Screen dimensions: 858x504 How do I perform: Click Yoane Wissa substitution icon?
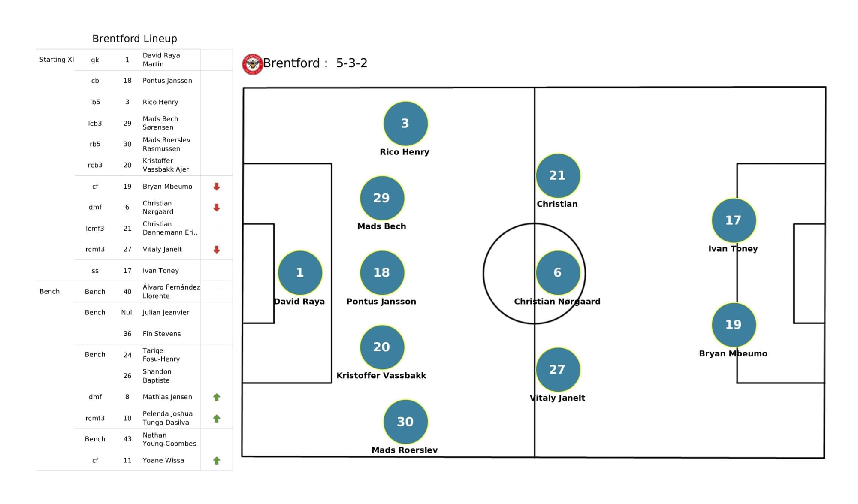217,461
